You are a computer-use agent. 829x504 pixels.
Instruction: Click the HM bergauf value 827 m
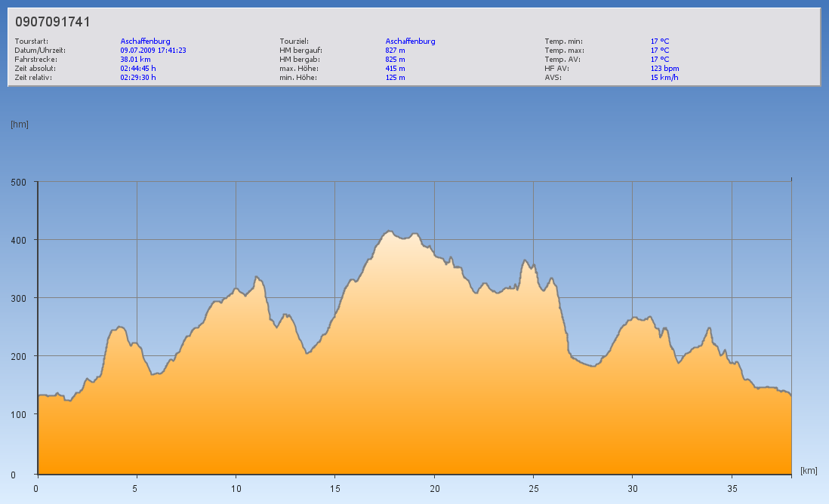395,51
